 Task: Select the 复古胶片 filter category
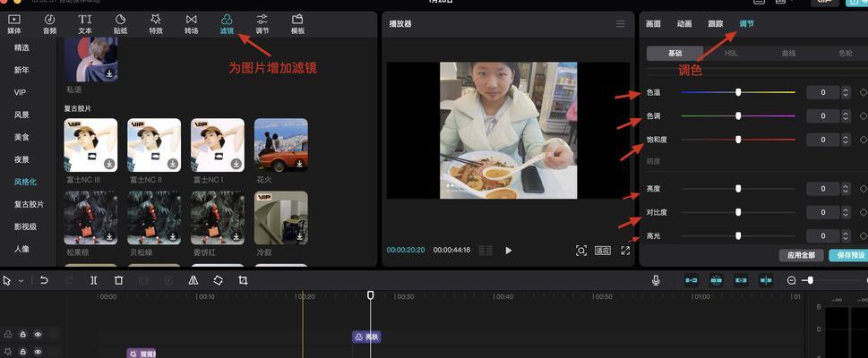point(29,204)
